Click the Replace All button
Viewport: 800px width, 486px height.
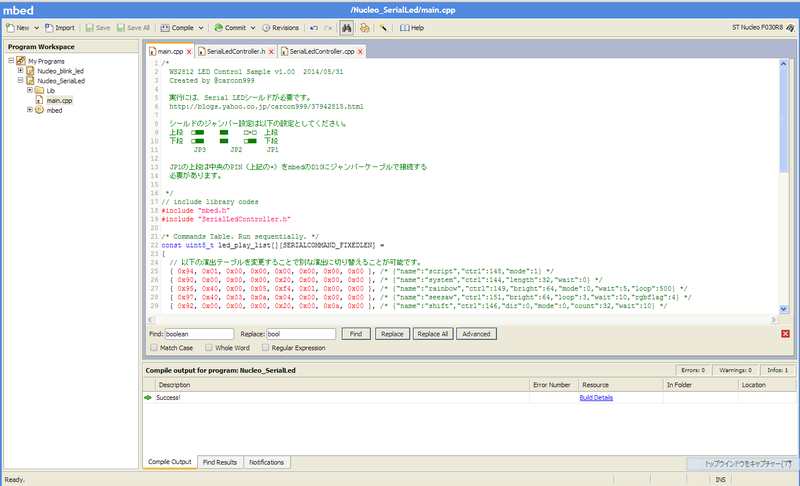click(x=433, y=334)
